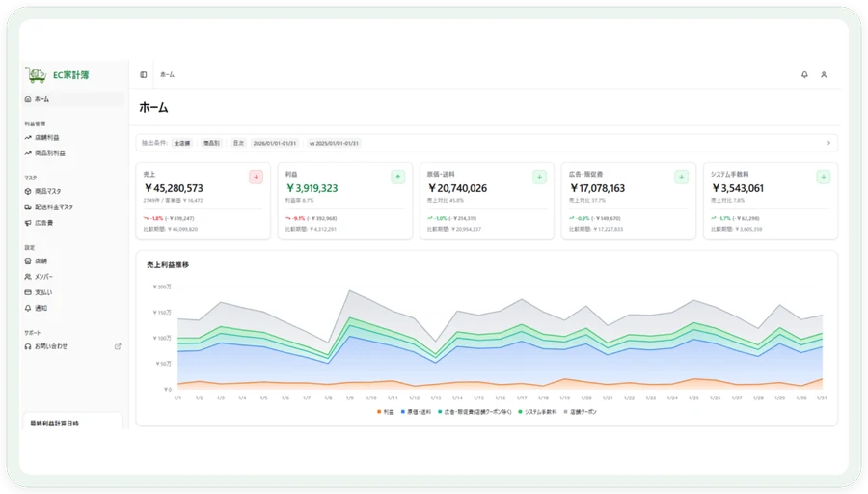Viewport: 868px width, 494px height.
Task: Open the user account icon
Action: point(824,74)
